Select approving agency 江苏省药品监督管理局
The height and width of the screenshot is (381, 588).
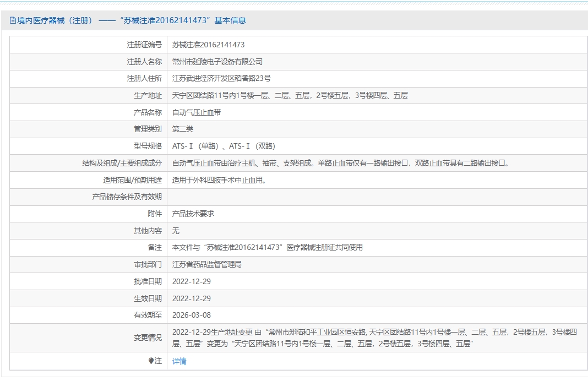pyautogui.click(x=206, y=264)
